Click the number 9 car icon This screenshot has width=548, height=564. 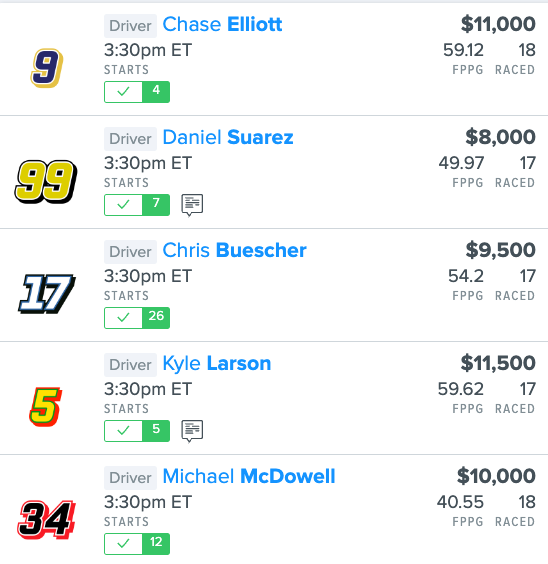47,68
